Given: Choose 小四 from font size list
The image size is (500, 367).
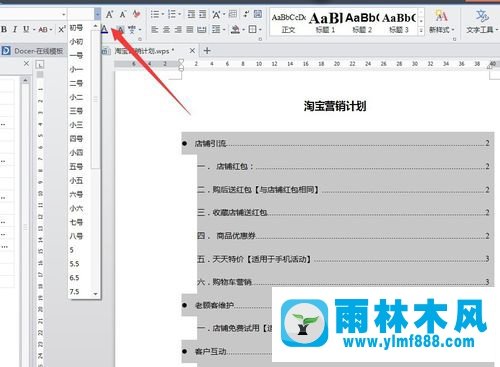Looking at the screenshot, I should [x=76, y=153].
